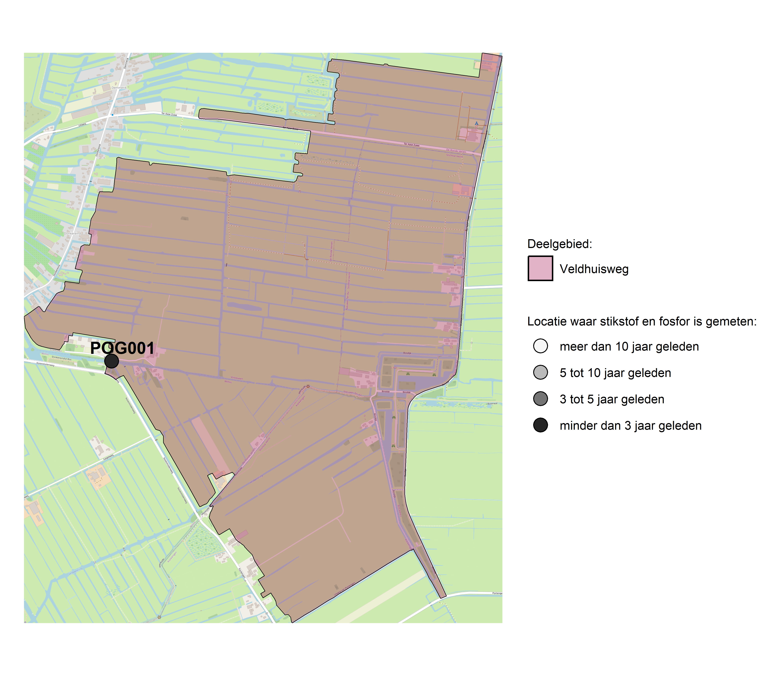Click the POG001 measurement point marker
Screen dimensions: 769x700
(x=111, y=361)
